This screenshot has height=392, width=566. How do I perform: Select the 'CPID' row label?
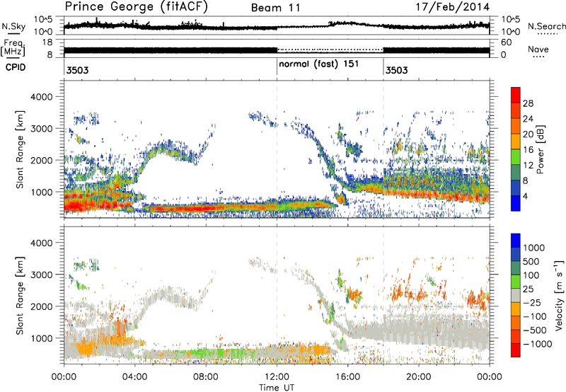click(16, 67)
